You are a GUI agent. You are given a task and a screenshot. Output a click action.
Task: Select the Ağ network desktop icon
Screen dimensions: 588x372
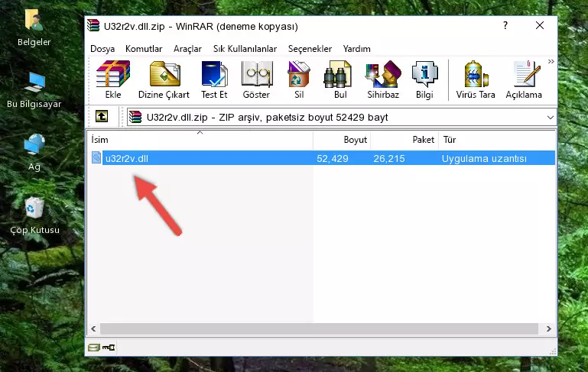34,153
